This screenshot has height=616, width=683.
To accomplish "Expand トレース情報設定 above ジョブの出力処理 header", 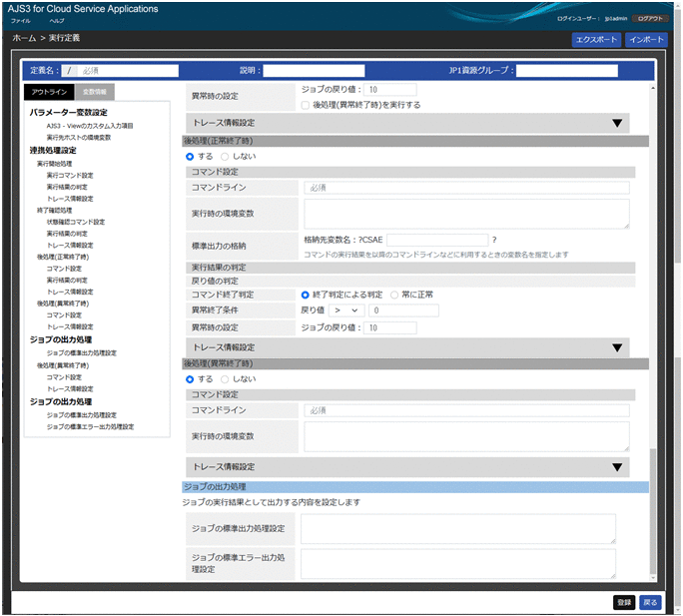I will point(617,467).
